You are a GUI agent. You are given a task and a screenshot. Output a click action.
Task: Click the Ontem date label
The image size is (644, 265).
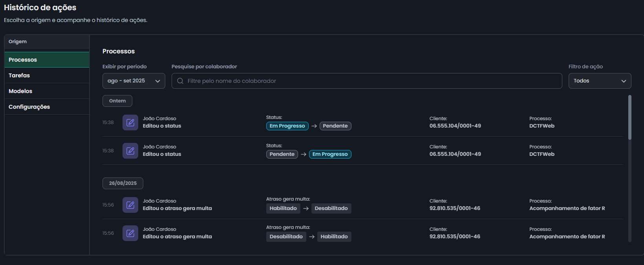pyautogui.click(x=117, y=101)
